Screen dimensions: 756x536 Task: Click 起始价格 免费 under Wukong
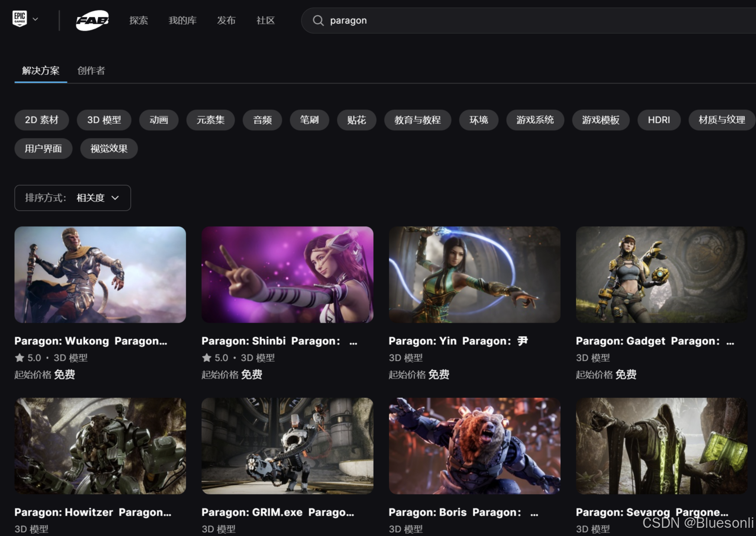[x=45, y=375]
